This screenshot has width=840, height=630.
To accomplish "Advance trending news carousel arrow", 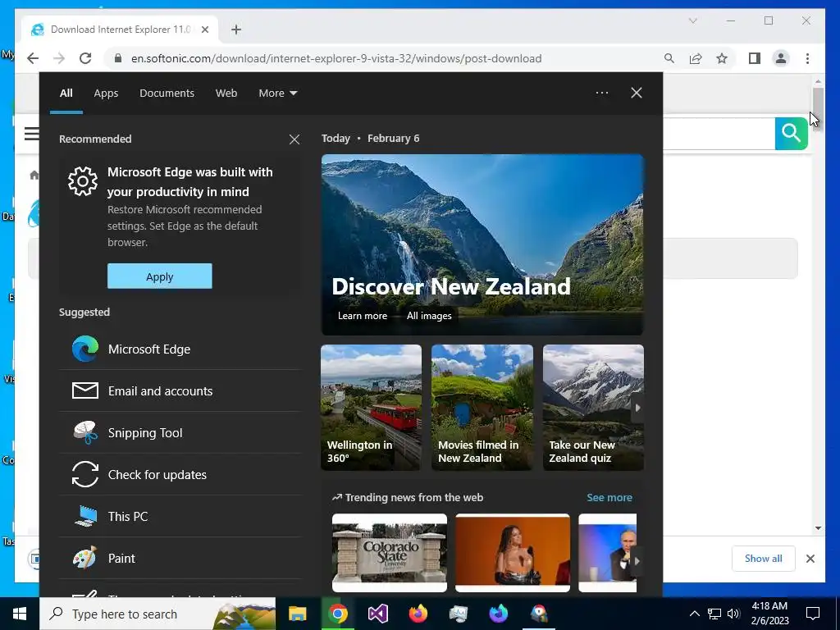I will click(637, 561).
